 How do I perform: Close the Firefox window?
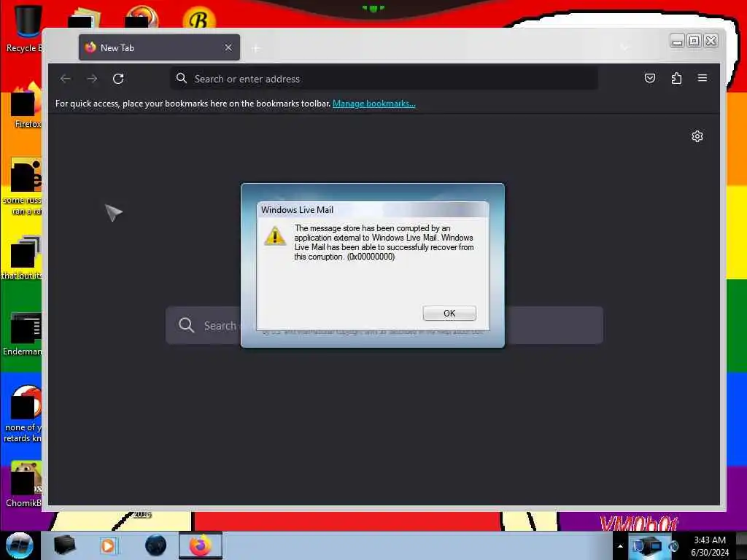pos(711,41)
